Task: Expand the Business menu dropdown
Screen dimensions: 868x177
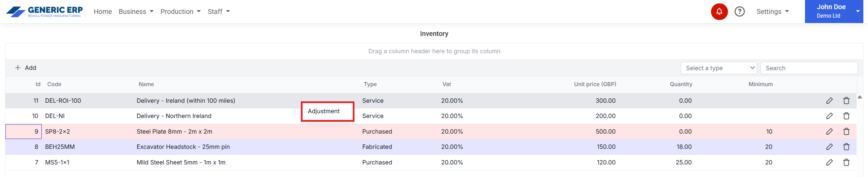Action: [x=136, y=12]
